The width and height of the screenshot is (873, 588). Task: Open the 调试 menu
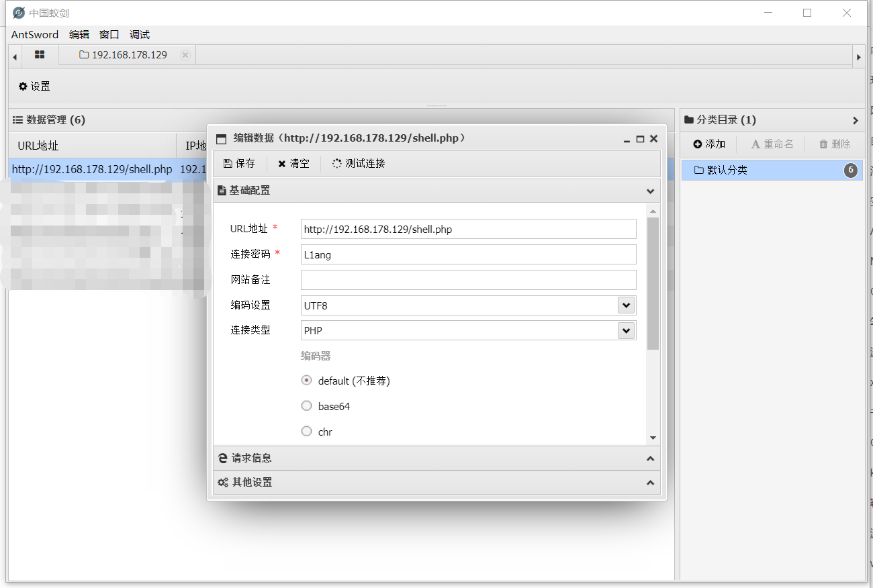click(x=140, y=35)
